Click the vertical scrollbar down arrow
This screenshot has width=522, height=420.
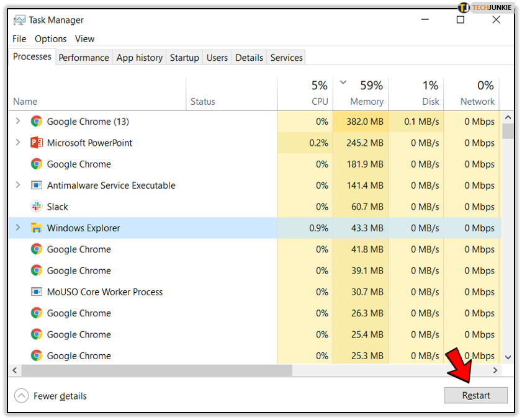[508, 357]
